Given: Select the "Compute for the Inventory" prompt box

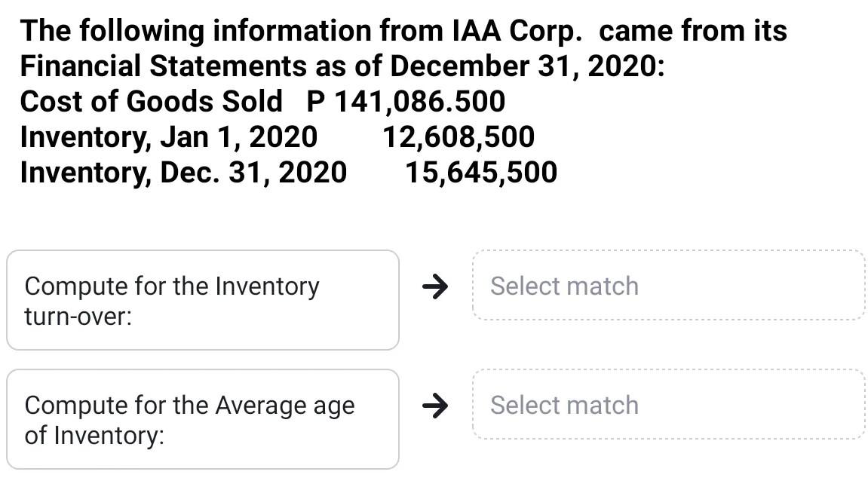Looking at the screenshot, I should tap(202, 300).
